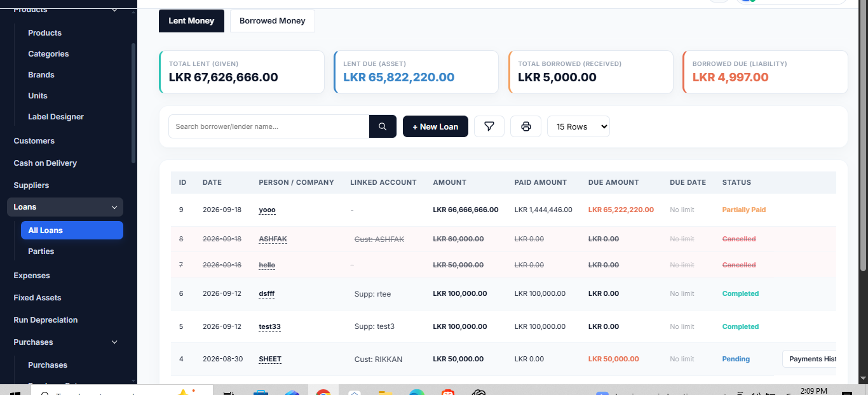
Task: Open Payments History for SHEET loan
Action: pyautogui.click(x=809, y=359)
